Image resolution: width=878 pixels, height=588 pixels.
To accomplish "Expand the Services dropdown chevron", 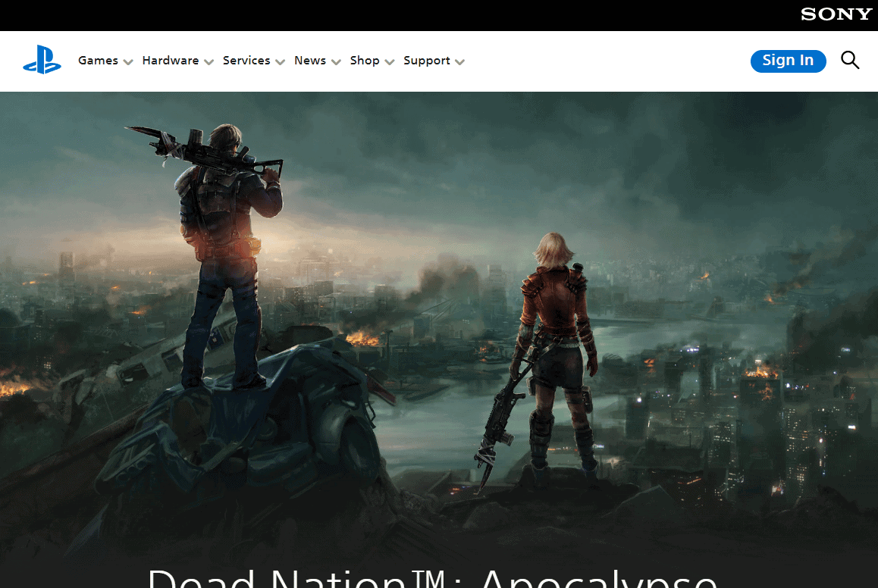I will click(x=281, y=62).
